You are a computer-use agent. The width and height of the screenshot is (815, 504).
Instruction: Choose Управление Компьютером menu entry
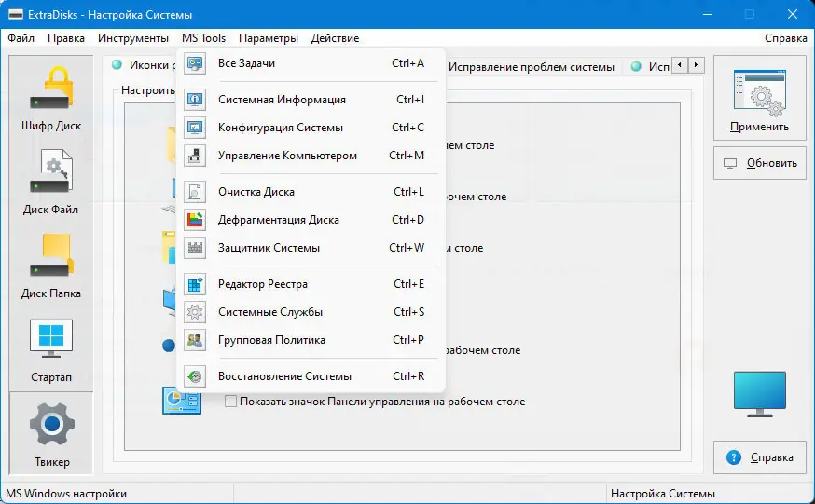[311, 156]
